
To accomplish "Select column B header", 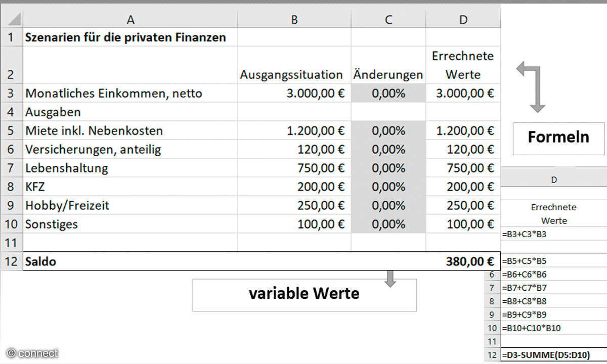I will tap(294, 19).
